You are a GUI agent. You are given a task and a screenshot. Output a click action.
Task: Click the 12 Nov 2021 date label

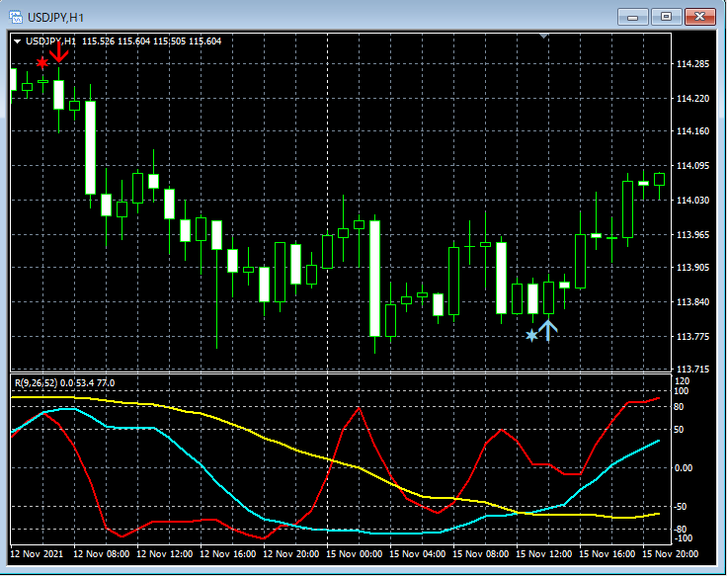pyautogui.click(x=36, y=554)
